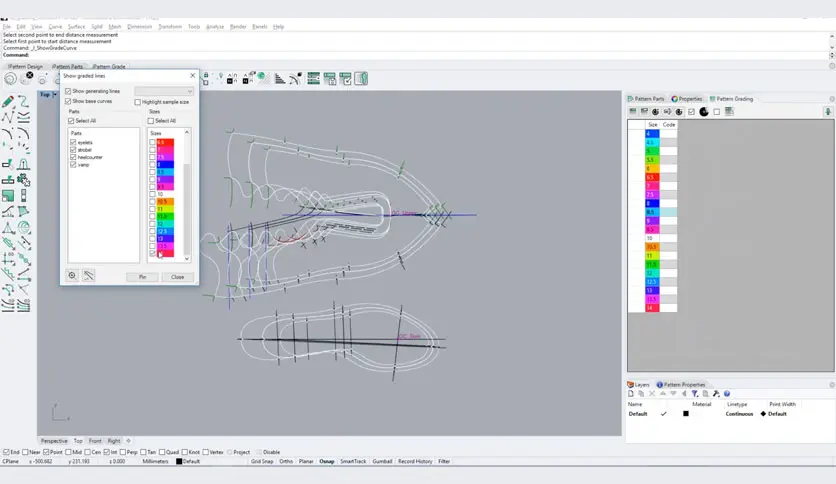Click the delete X icon in Layers panel

tap(652, 393)
